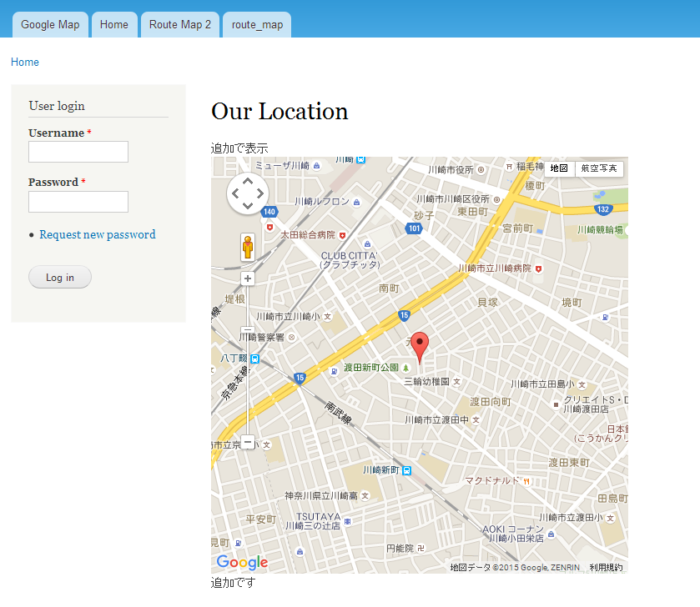Viewport: 700px width, 607px height.
Task: Click the マクドナルド restaurant icon
Action: (526, 481)
